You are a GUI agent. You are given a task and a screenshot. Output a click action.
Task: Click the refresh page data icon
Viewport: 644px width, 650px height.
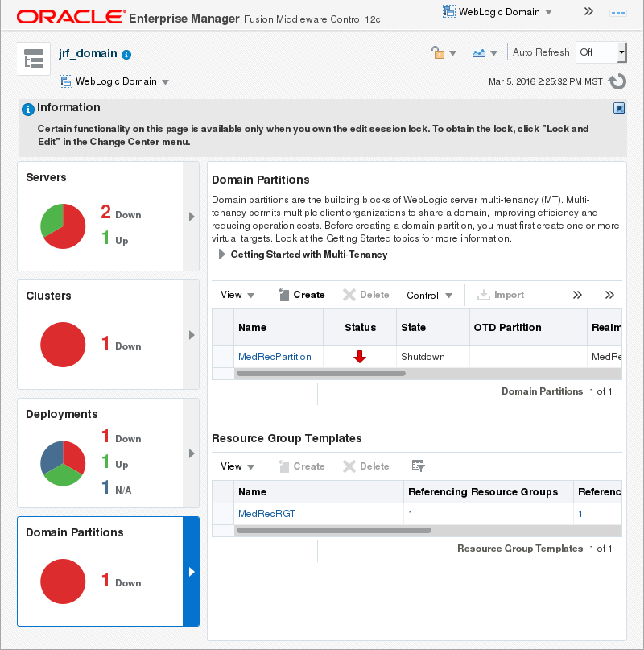coord(616,81)
